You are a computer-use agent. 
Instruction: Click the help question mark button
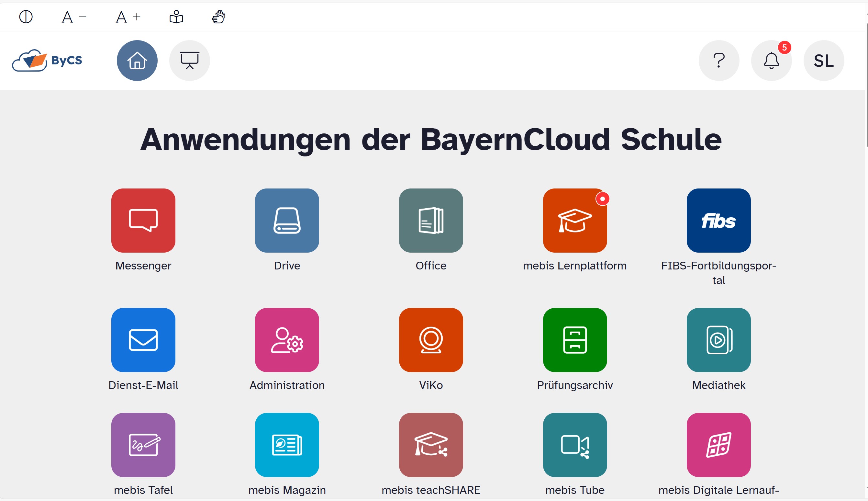(718, 61)
